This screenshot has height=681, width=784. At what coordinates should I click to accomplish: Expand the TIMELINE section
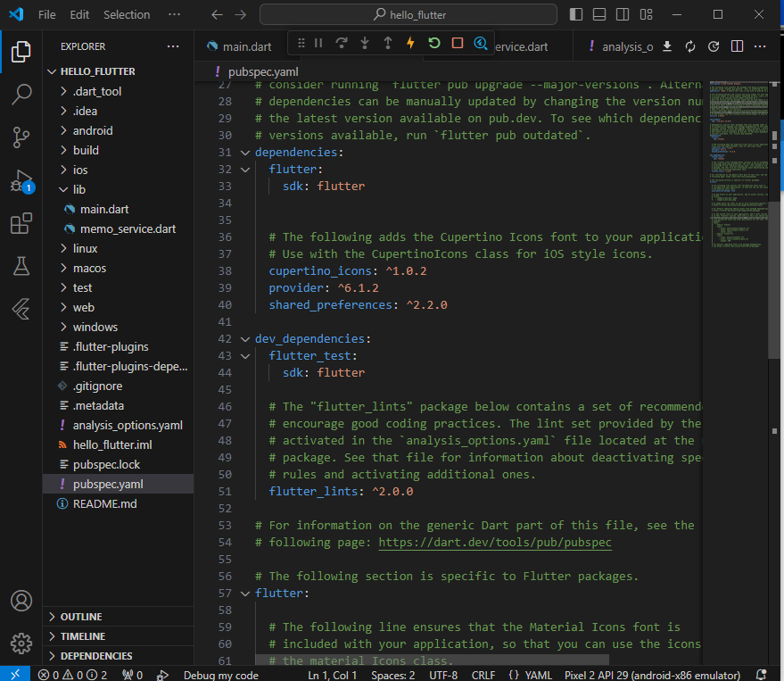pos(118,636)
